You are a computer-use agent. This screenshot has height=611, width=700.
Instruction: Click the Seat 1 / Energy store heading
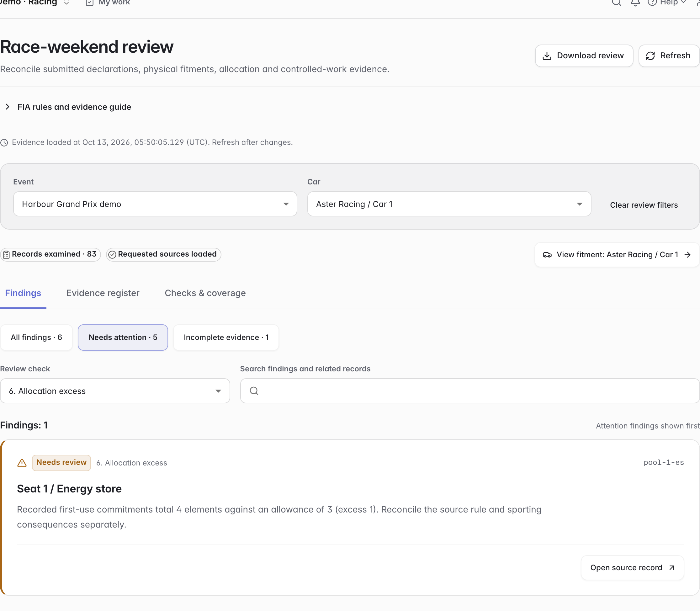[69, 489]
